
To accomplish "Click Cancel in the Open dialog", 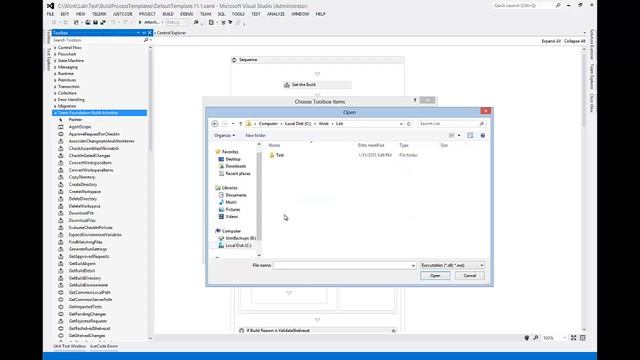I will pos(469,276).
